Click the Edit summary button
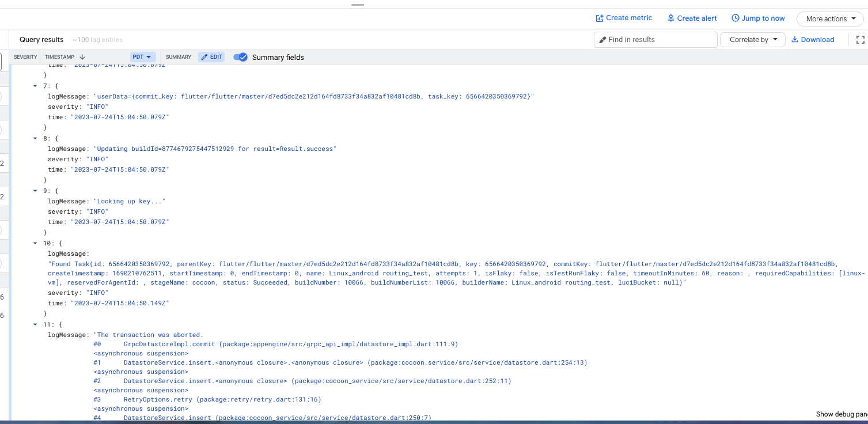 (211, 57)
